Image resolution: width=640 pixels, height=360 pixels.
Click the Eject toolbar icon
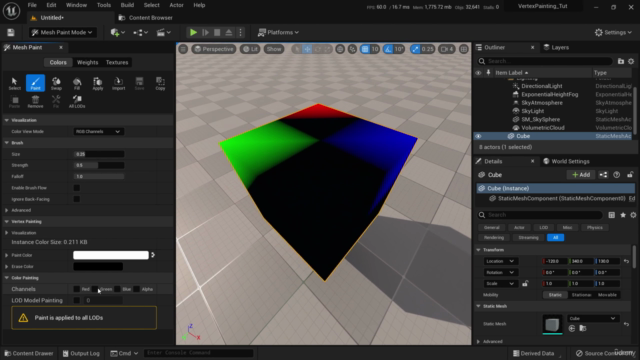[229, 32]
